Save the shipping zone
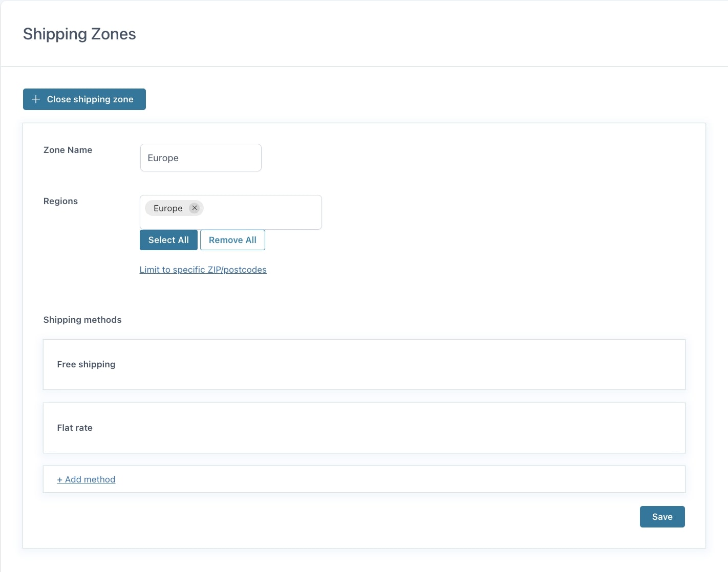The image size is (728, 572). point(662,517)
